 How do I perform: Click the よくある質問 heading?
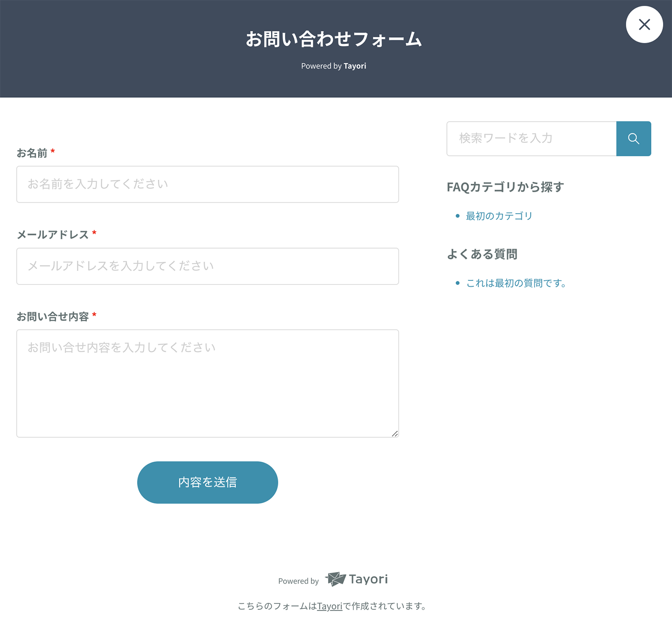[x=482, y=254]
